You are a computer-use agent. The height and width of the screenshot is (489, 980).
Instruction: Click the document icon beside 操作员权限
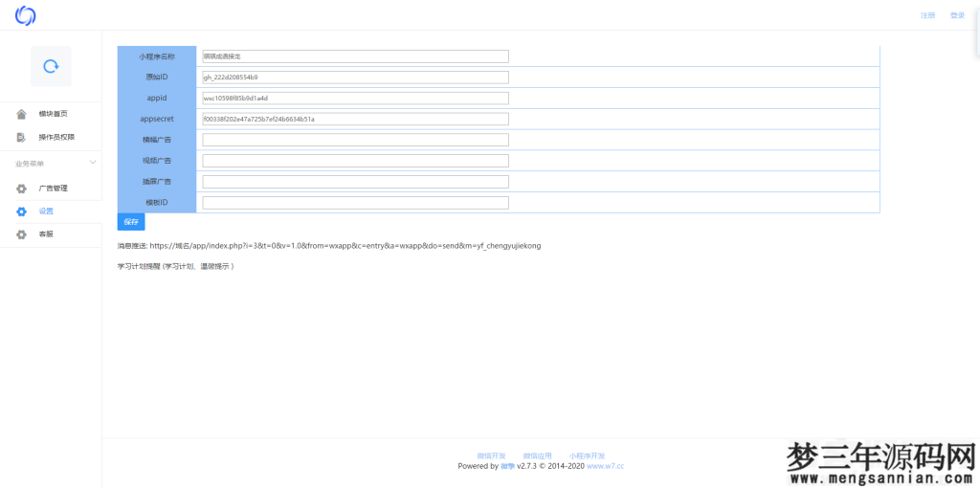click(21, 137)
